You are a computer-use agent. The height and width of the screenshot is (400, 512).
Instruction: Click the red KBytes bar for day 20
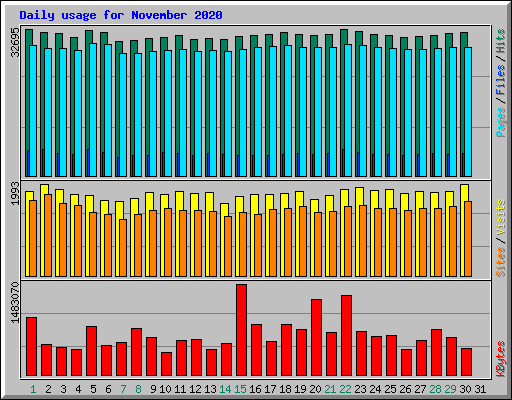click(316, 337)
